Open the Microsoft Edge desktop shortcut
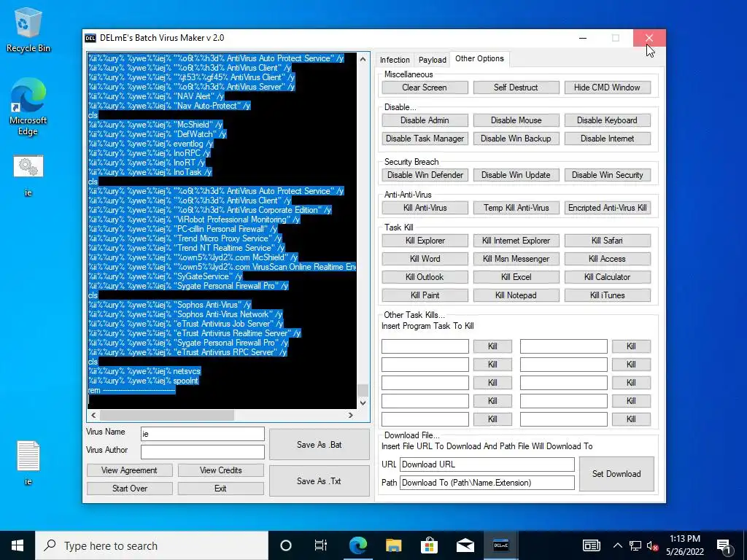Viewport: 747px width, 560px height. pyautogui.click(x=28, y=107)
